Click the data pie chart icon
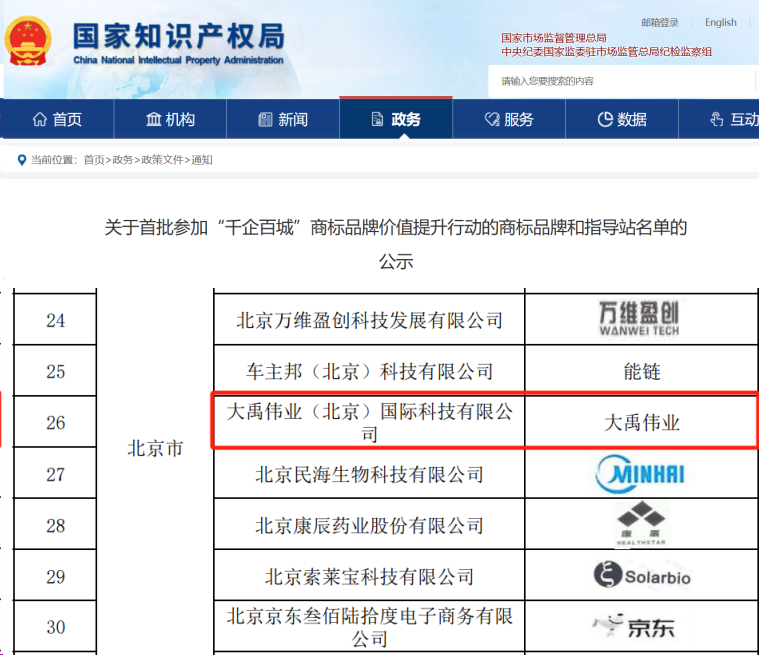 pyautogui.click(x=605, y=119)
